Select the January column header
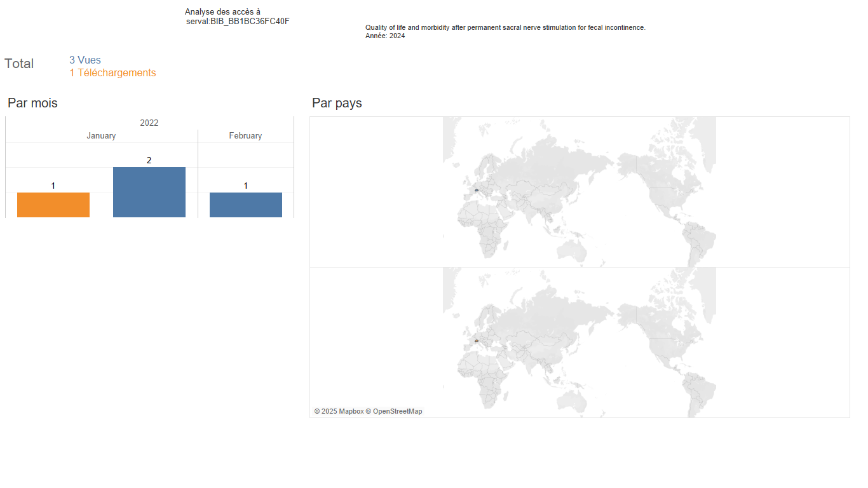868x488 pixels. [101, 136]
